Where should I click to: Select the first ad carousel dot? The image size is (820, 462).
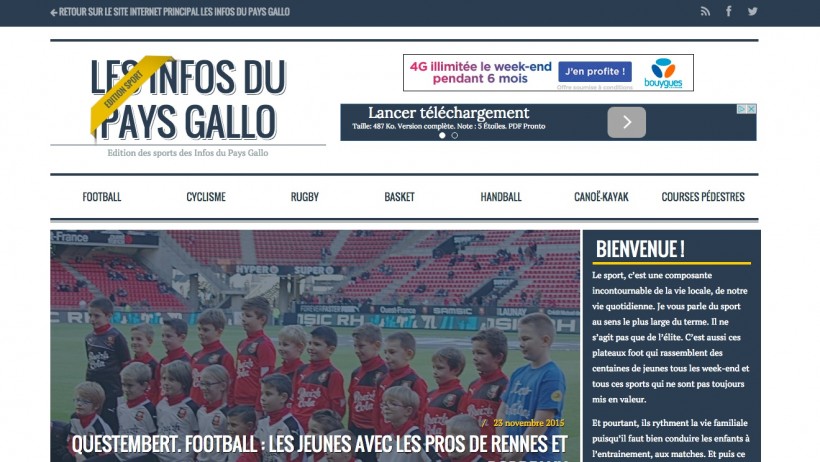tap(442, 136)
